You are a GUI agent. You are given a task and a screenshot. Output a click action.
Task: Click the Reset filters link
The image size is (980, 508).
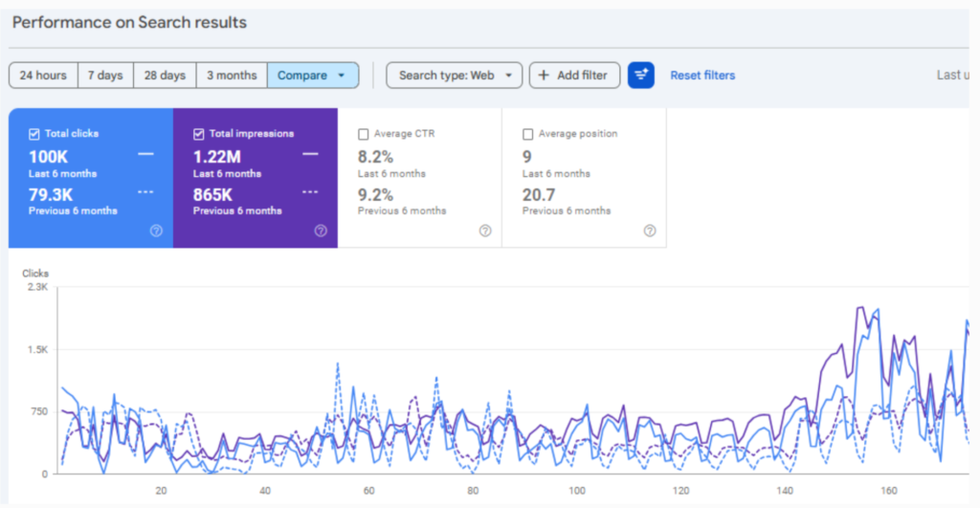click(x=702, y=76)
